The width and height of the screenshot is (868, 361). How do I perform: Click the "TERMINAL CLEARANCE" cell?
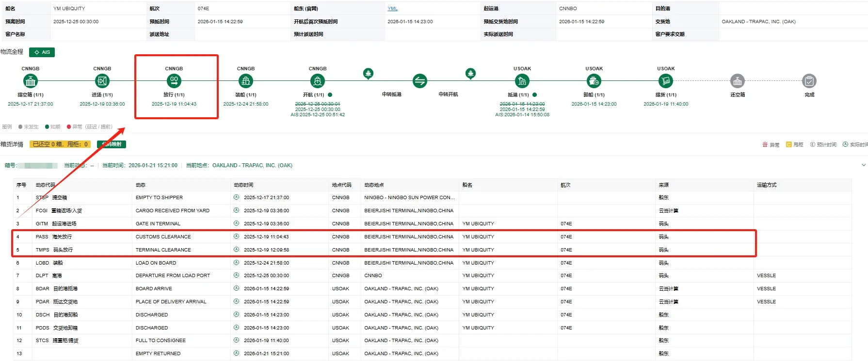[x=163, y=250]
